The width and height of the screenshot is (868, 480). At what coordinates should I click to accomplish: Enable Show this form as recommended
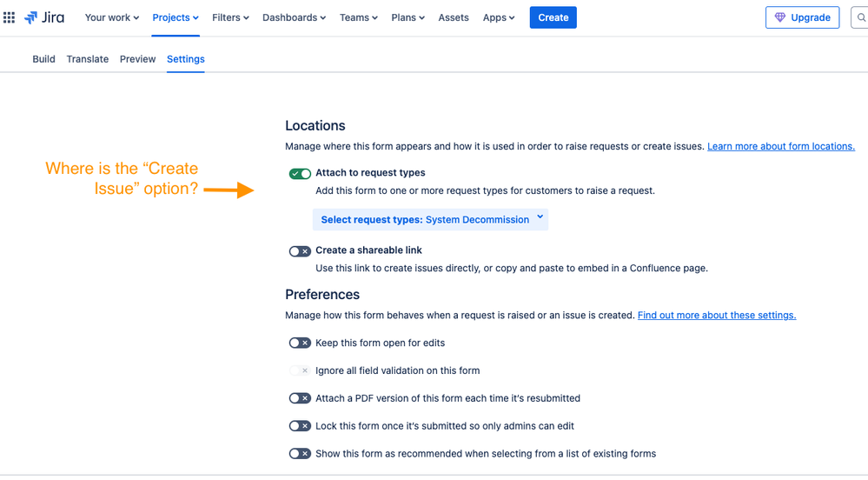click(300, 454)
